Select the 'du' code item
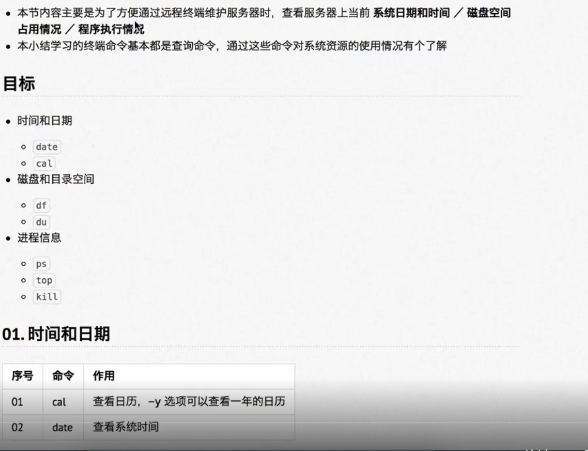The image size is (588, 451). coord(41,222)
